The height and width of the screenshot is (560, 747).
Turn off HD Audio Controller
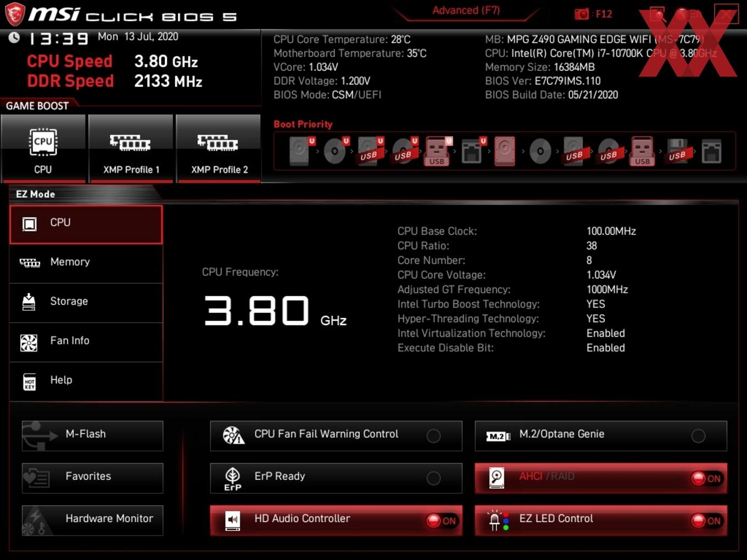pos(442,520)
